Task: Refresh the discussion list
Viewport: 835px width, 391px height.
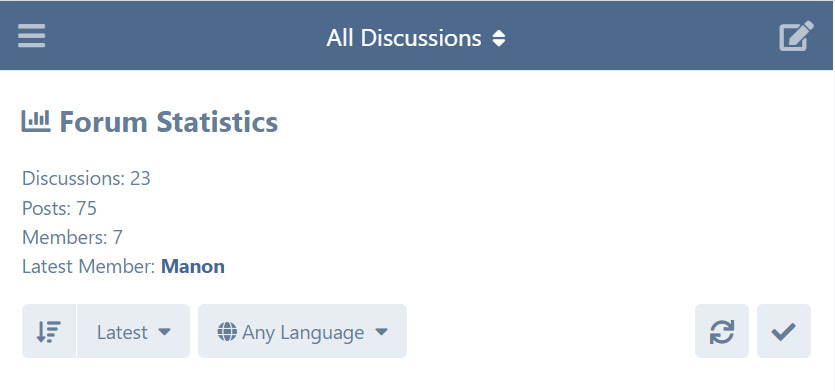Action: (722, 331)
